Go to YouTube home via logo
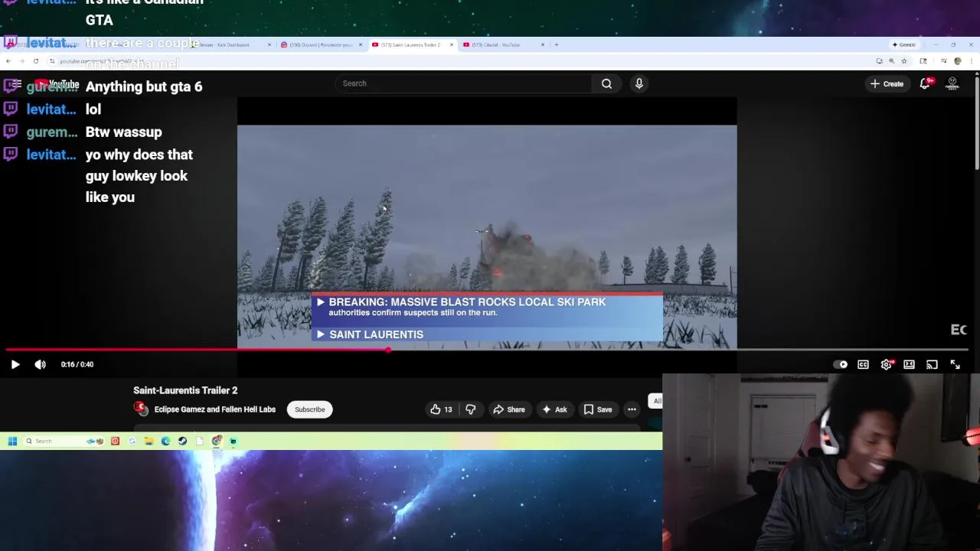 click(57, 83)
